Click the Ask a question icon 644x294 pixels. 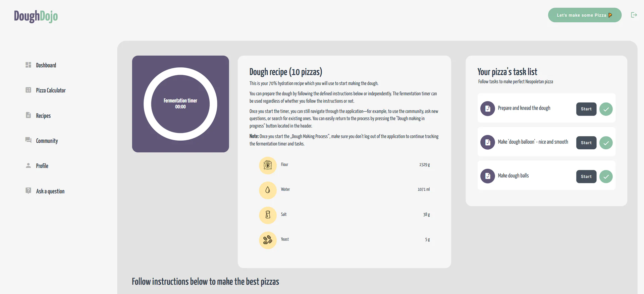(28, 190)
